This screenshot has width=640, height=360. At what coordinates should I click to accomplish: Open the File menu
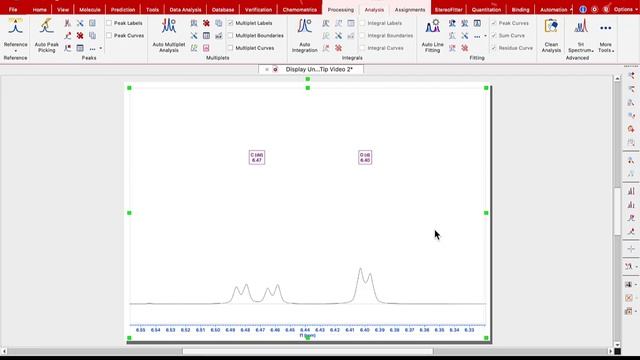pos(13,9)
